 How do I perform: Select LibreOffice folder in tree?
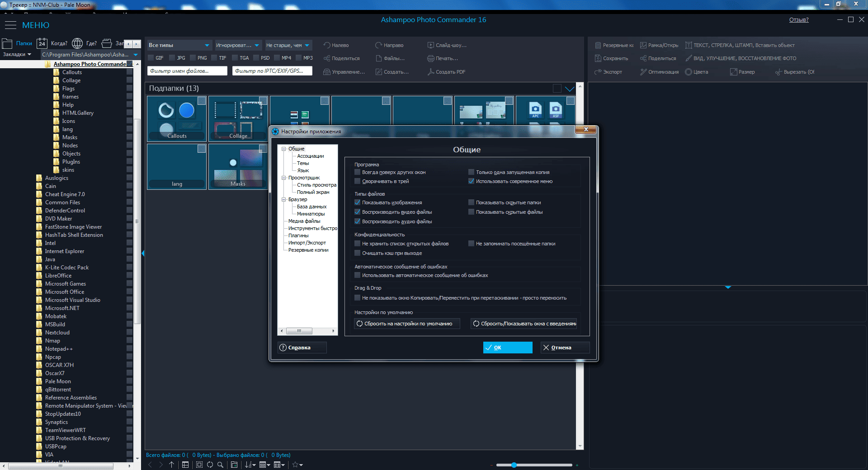tap(58, 276)
